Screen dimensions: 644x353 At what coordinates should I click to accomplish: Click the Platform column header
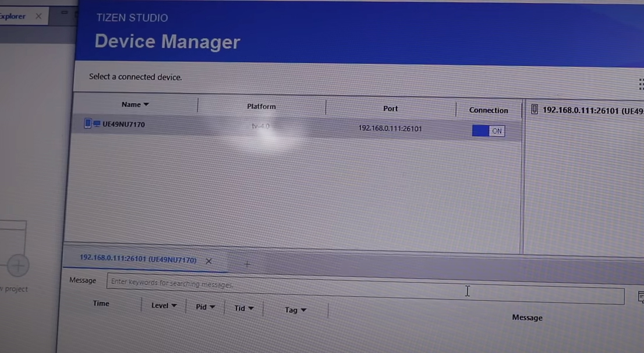point(261,106)
